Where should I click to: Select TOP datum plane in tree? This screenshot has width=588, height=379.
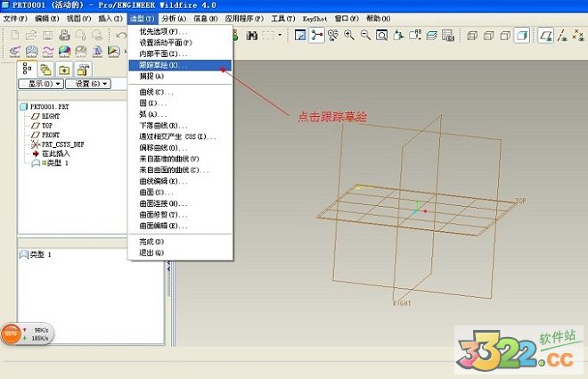click(x=42, y=126)
